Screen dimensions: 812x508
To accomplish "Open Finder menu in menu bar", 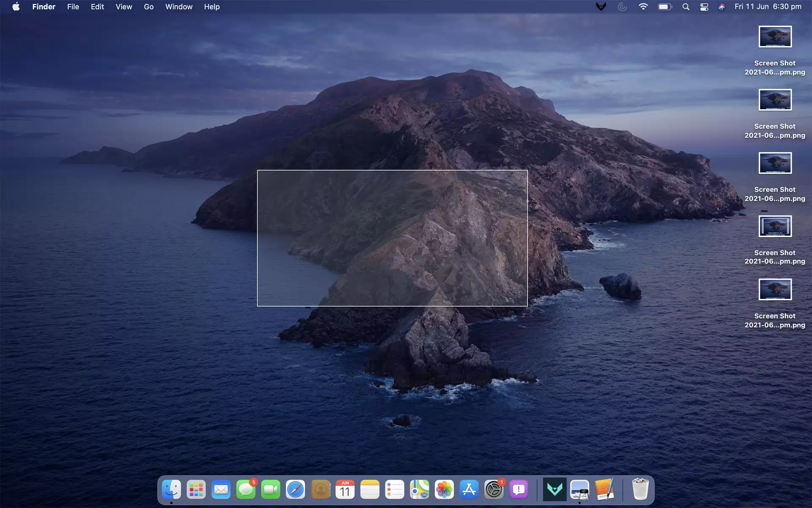I will pyautogui.click(x=44, y=6).
